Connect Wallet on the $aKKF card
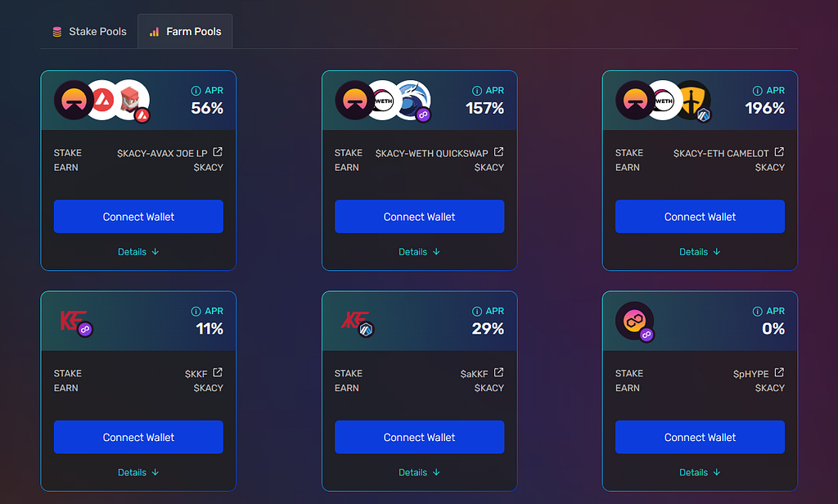The height and width of the screenshot is (504, 838). coord(420,437)
